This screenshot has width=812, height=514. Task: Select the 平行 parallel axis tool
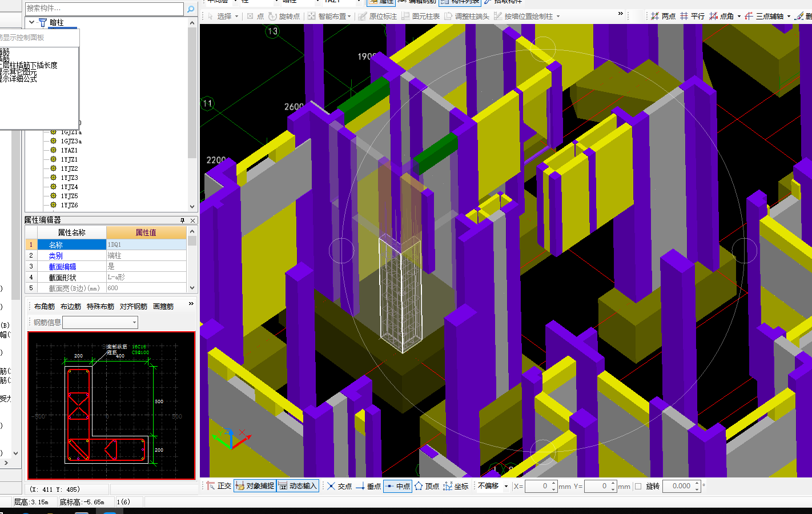point(692,16)
